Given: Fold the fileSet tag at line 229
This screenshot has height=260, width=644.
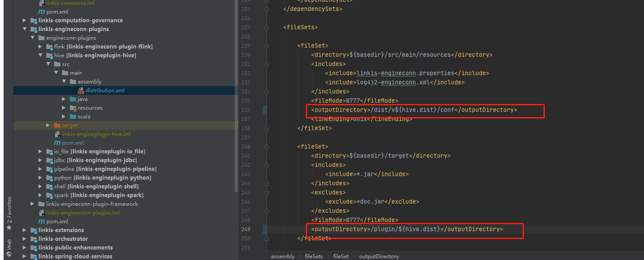Looking at the screenshot, I should (267, 45).
